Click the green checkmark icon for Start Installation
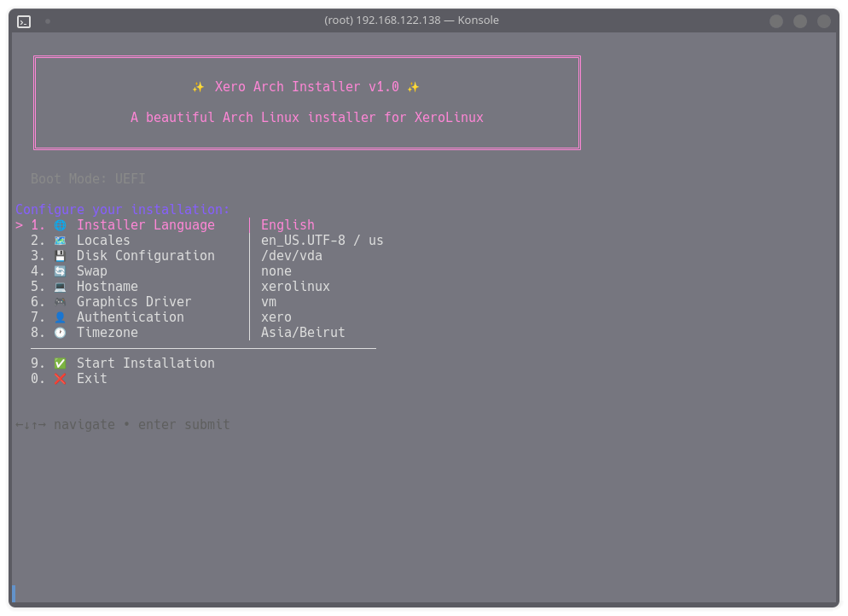 click(60, 363)
